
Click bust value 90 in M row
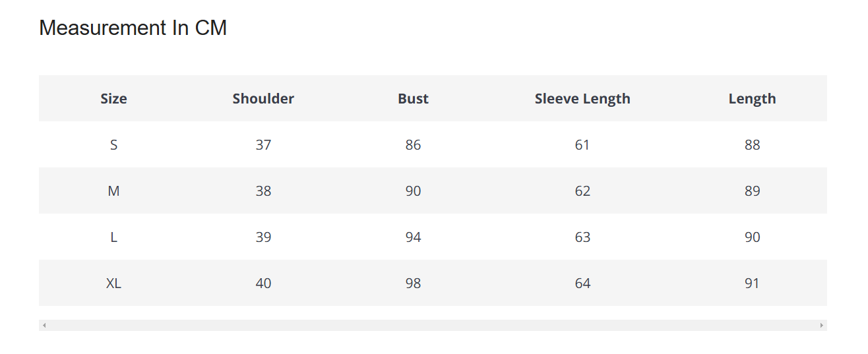[x=413, y=191]
